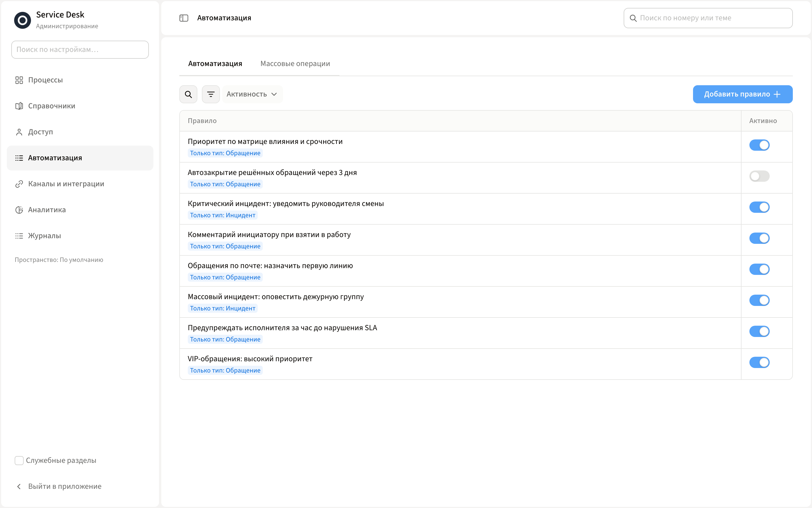Turn off Массовый инцидент: оповестить дежурную группу
The width and height of the screenshot is (812, 508).
click(x=759, y=300)
